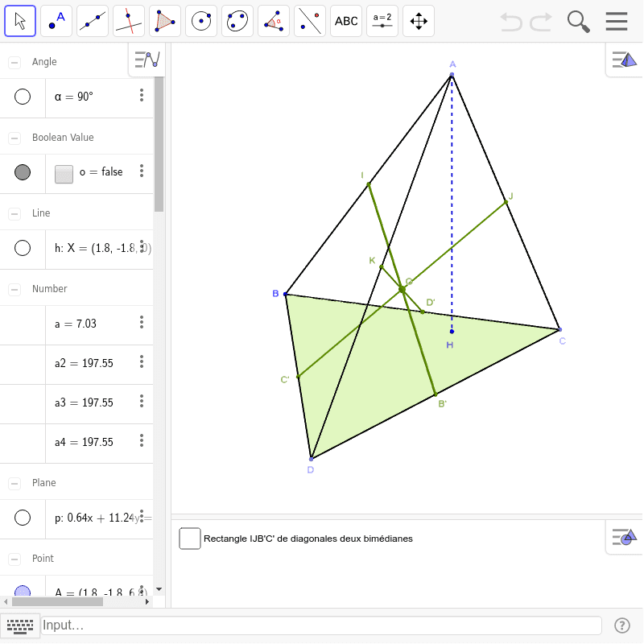The image size is (644, 644).
Task: Click the scroll down arrow in algebra panel
Action: (159, 590)
